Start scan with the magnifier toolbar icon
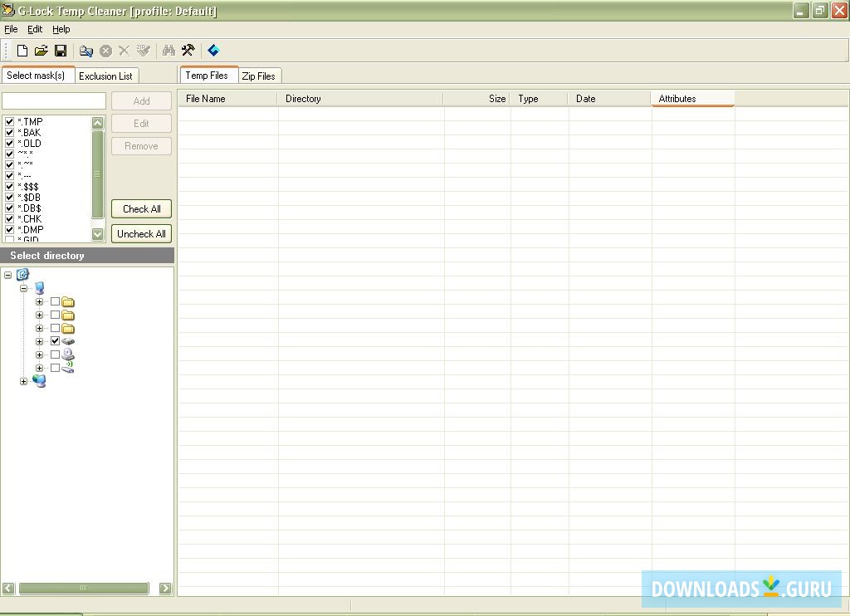The height and width of the screenshot is (616, 850). 85,51
